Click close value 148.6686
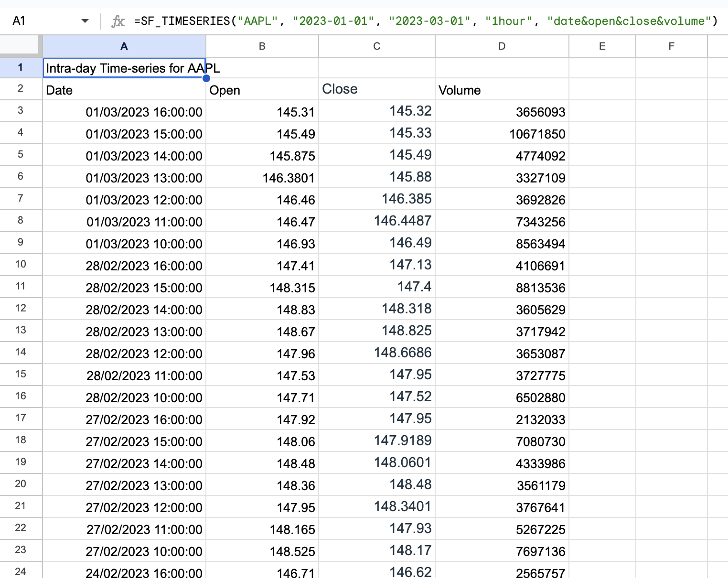The width and height of the screenshot is (728, 578). pyautogui.click(x=377, y=353)
